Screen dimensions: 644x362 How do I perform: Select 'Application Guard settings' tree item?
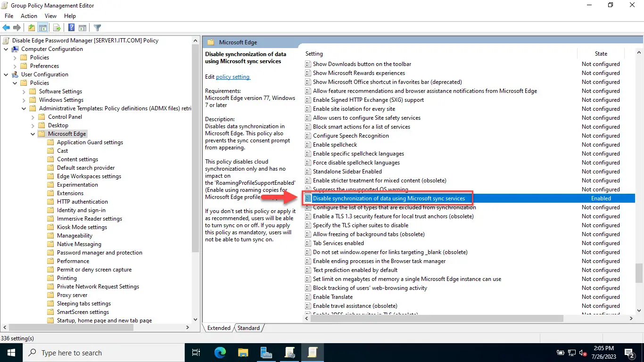tap(90, 142)
